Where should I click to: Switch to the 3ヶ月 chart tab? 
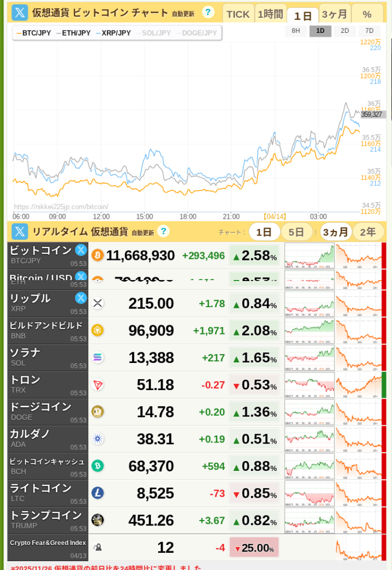[335, 14]
